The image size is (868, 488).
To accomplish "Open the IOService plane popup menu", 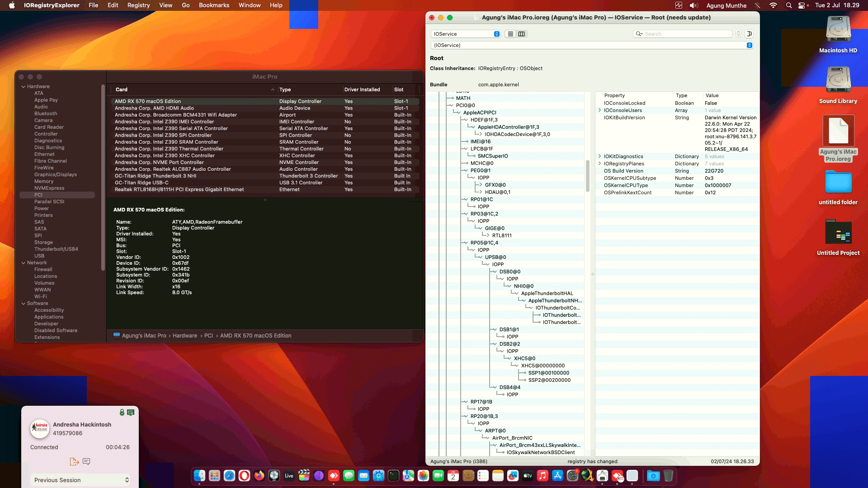I will [466, 34].
